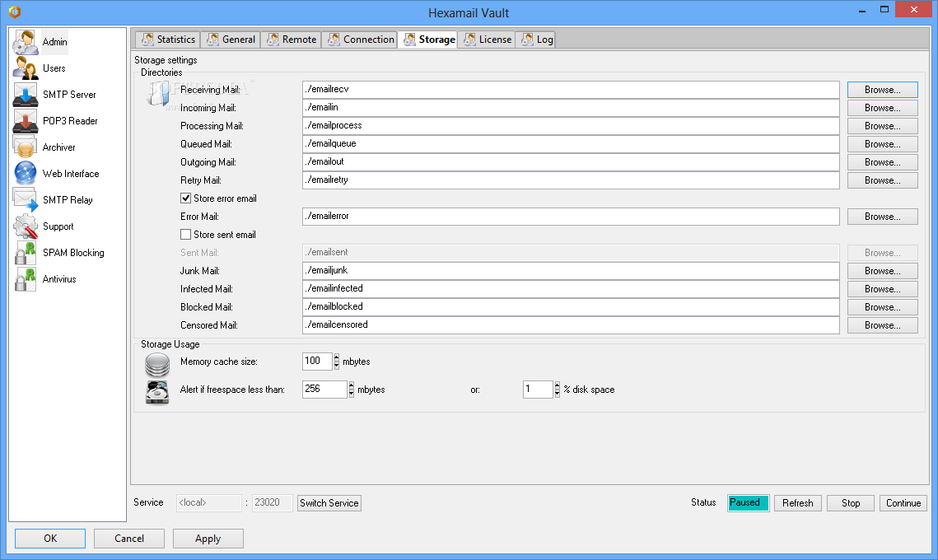Switch to the Connection tab
Viewport: 938px width, 560px height.
(x=360, y=40)
